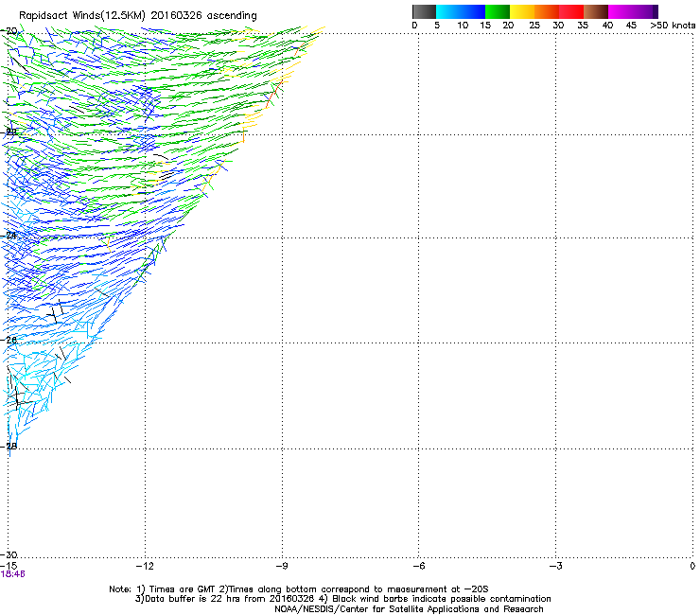Click the '-15' longitude axis label
700x615 pixels.
click(9, 566)
